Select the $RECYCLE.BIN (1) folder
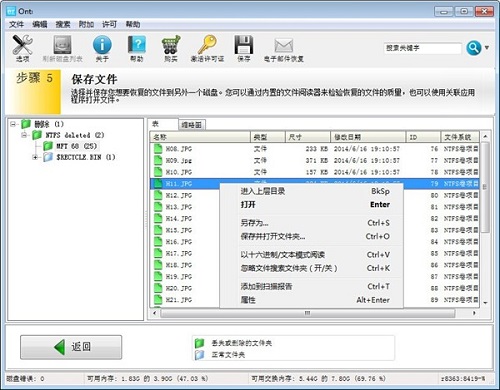Viewport: 500px width, 390px height. point(86,157)
